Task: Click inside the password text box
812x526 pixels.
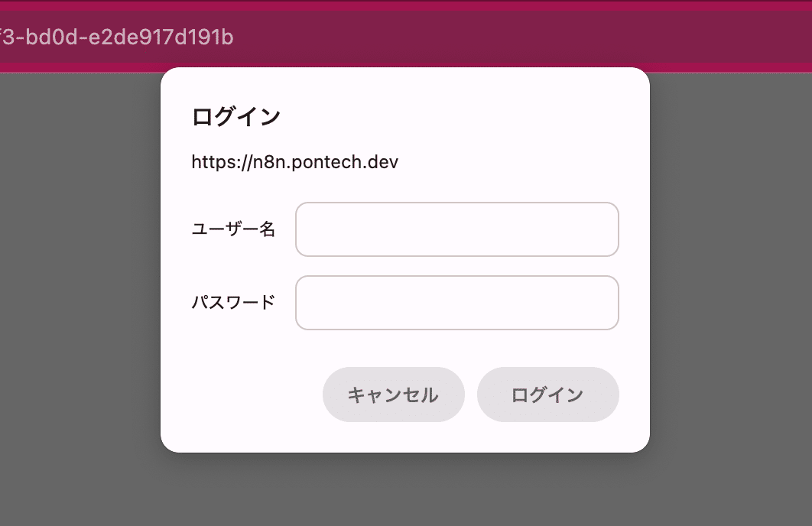Action: coord(456,303)
